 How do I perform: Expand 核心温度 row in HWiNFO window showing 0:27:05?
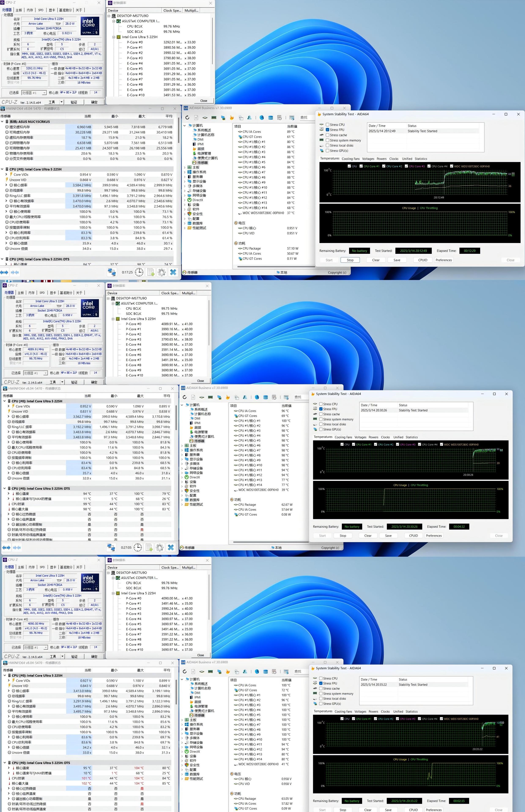click(8, 493)
